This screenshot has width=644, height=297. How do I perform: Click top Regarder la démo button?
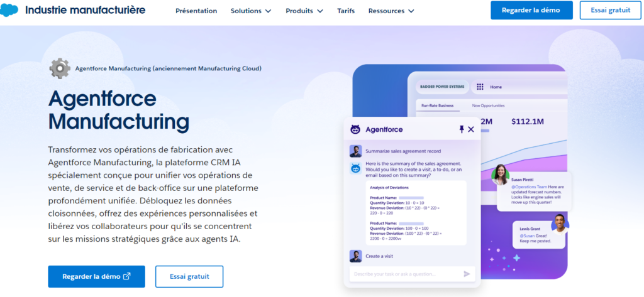click(x=531, y=10)
